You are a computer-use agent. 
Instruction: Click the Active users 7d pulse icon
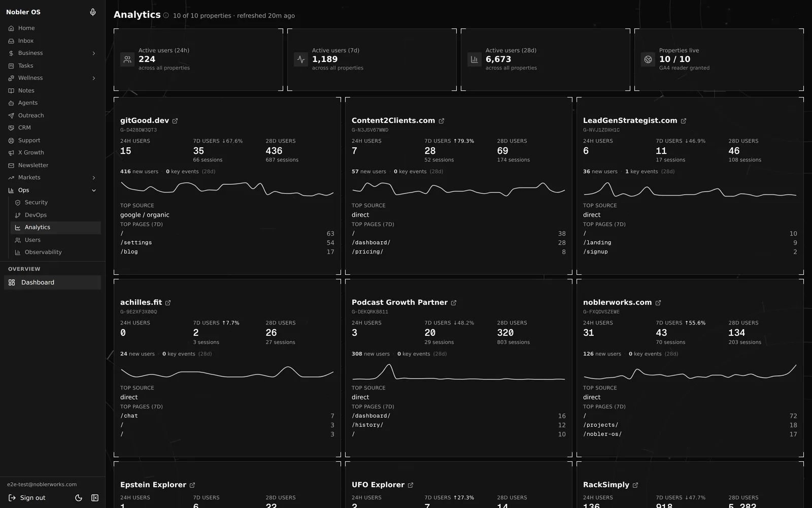pyautogui.click(x=301, y=59)
